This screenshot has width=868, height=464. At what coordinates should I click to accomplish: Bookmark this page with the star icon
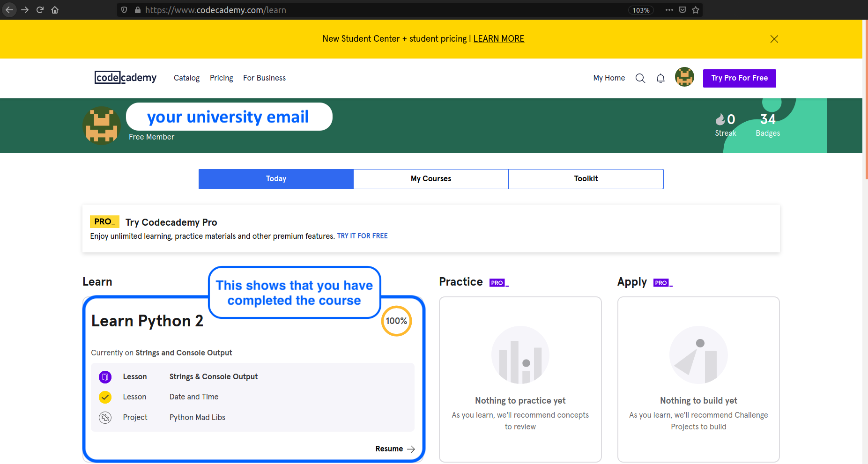point(696,10)
